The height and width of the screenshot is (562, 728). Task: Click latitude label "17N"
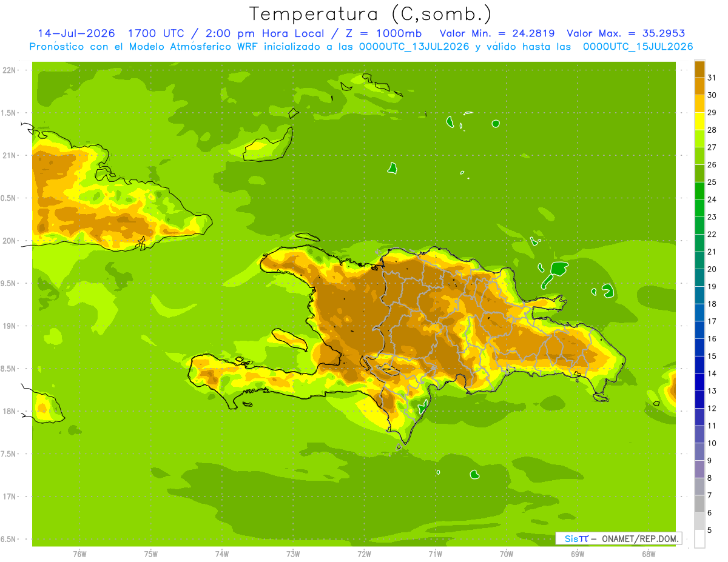[10, 497]
